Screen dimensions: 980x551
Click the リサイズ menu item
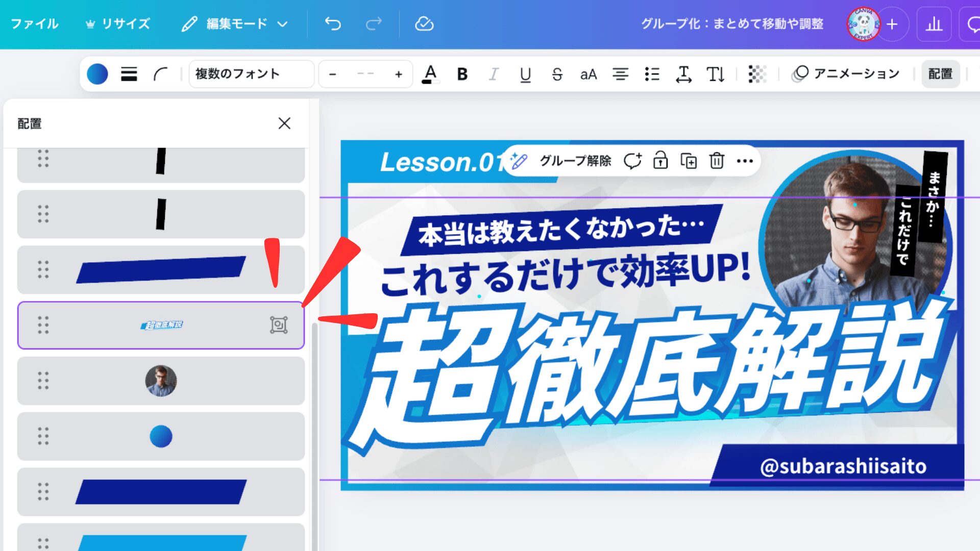(x=118, y=24)
